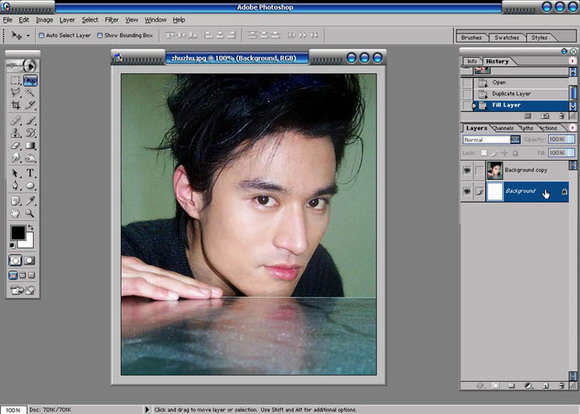Select the Rectangular Marquee tool

click(x=16, y=80)
